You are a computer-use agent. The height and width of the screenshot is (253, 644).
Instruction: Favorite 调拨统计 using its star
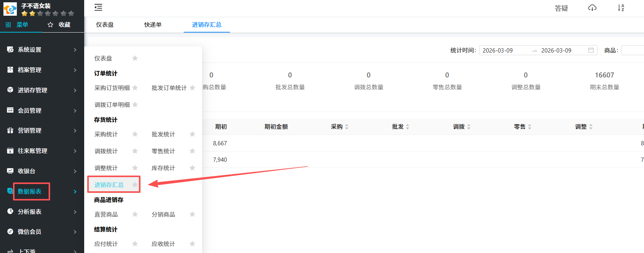(135, 151)
